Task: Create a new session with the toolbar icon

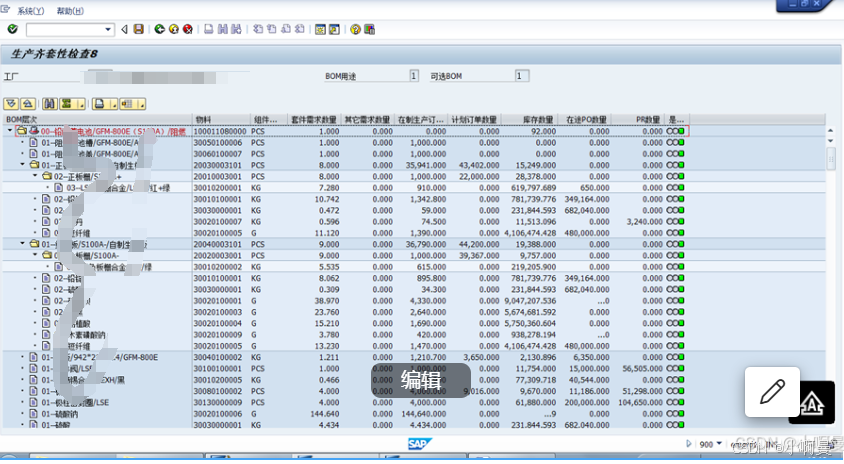Action: [x=320, y=29]
